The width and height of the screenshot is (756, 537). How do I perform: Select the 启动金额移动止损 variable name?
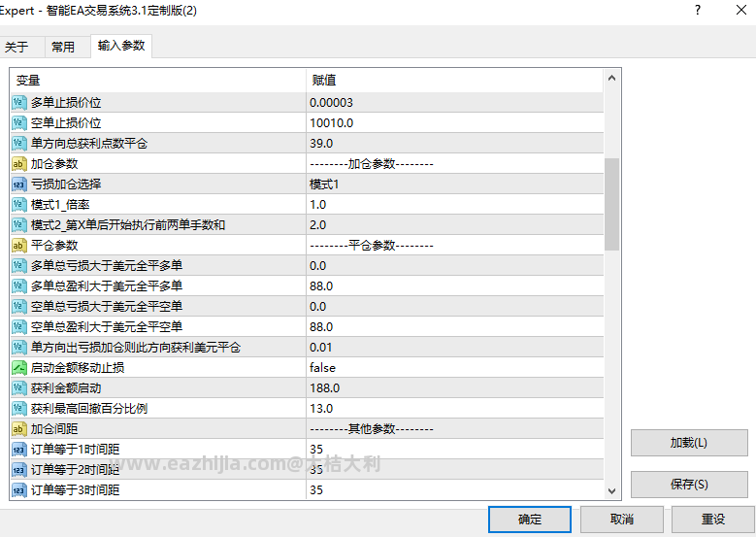78,368
